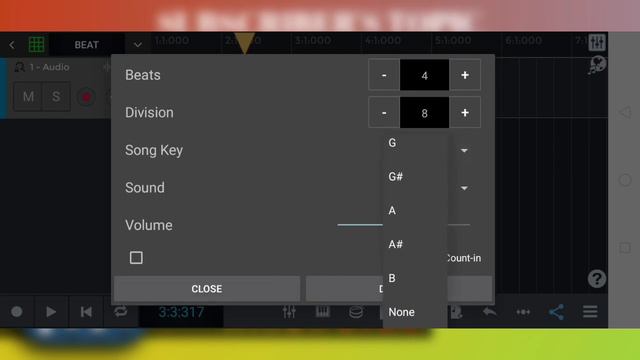Expand the Song Key dropdown arrow
The image size is (640, 360).
[x=464, y=151]
